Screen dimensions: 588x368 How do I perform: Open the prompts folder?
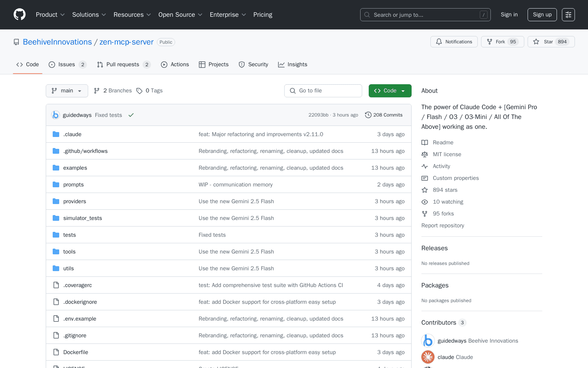(73, 185)
